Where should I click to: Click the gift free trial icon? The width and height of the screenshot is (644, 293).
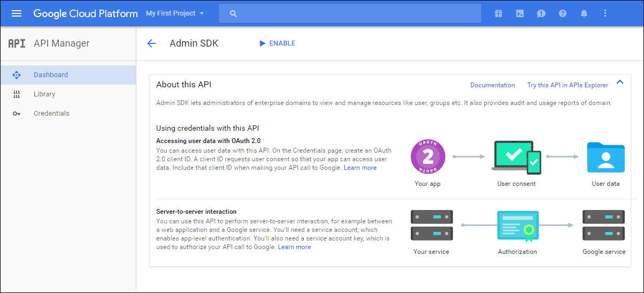[x=499, y=13]
